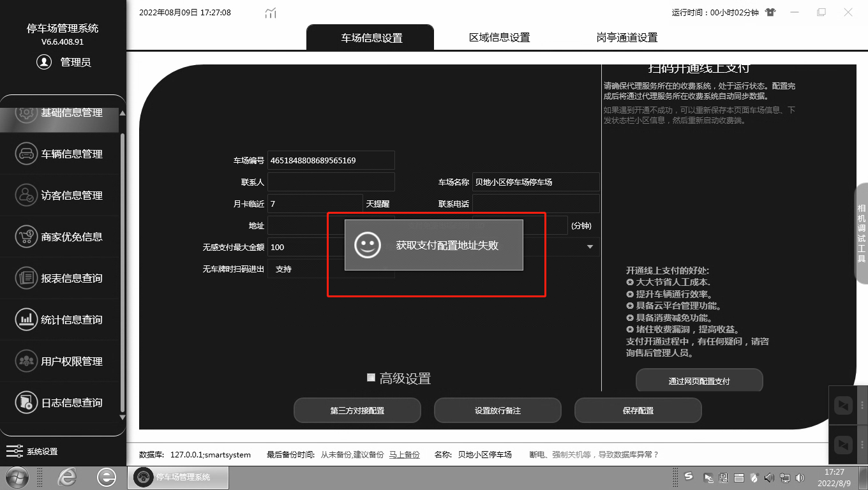Switch to 岗亭通道设置 tab
This screenshot has height=490, width=868.
[627, 38]
